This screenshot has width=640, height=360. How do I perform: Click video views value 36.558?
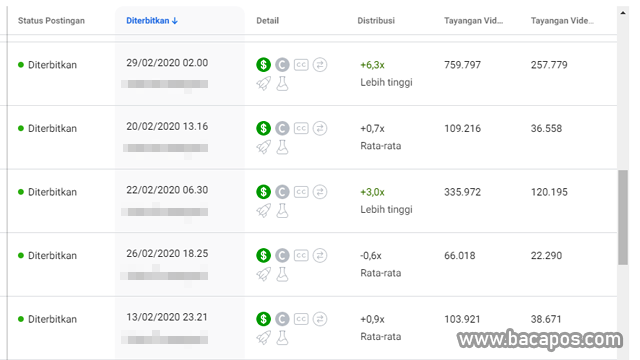[546, 129]
